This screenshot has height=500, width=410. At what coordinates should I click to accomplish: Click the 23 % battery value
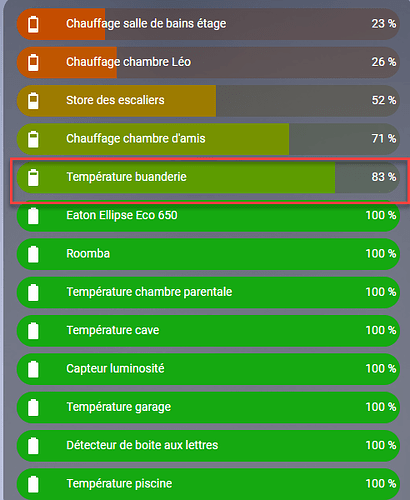(384, 24)
